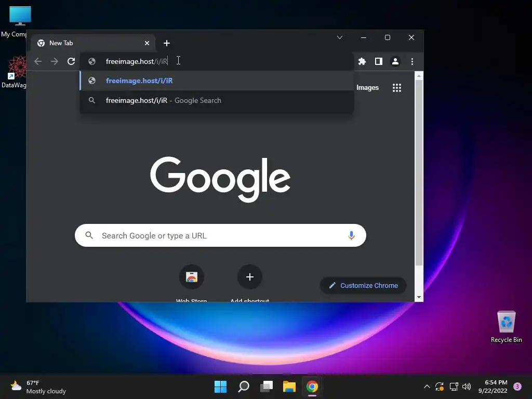Open taskbar Search
Image resolution: width=532 pixels, height=399 pixels.
pyautogui.click(x=244, y=387)
